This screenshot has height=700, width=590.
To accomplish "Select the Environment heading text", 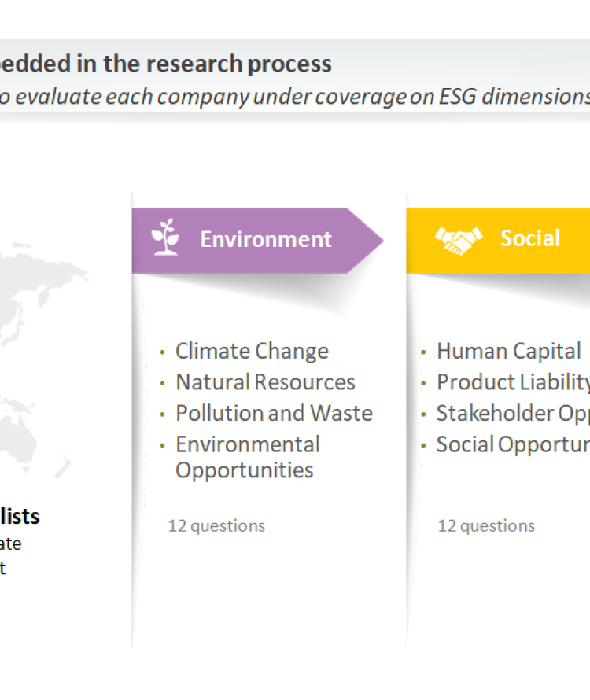I will [x=266, y=239].
